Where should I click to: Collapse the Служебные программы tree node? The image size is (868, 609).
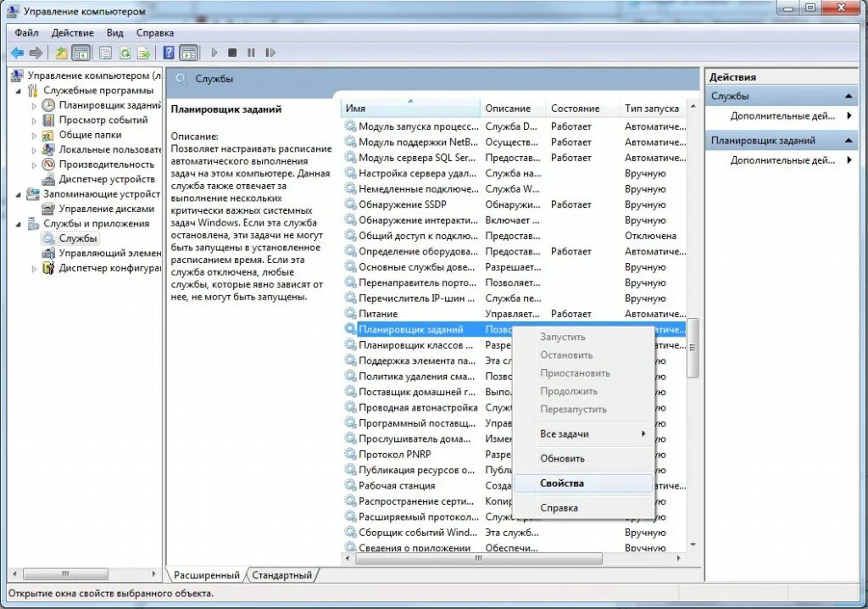19,91
